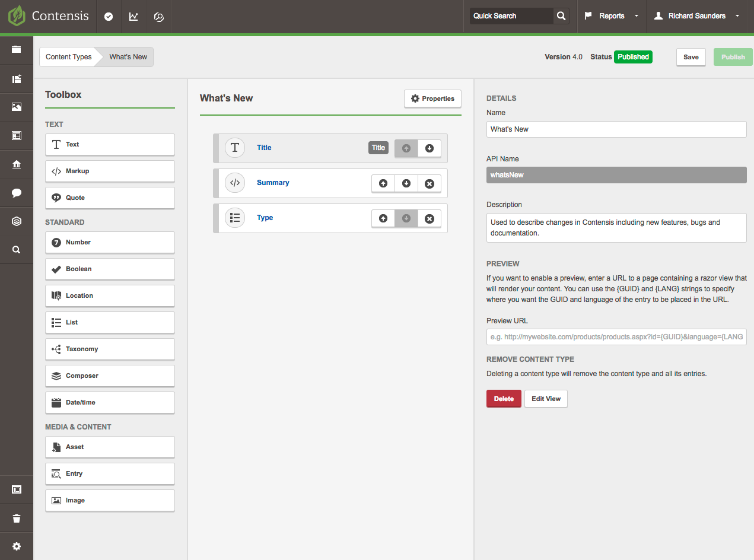Click the window panel icon near sidebar bottom

17,489
